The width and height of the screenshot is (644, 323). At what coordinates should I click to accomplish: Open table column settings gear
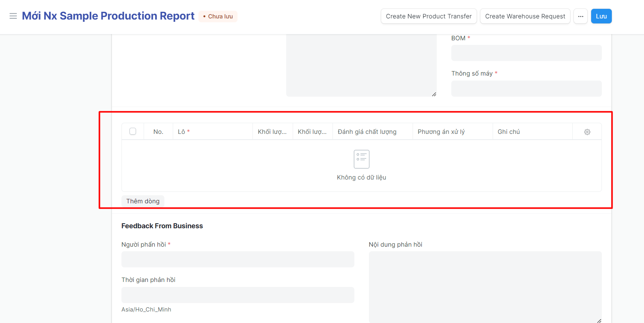pyautogui.click(x=587, y=132)
